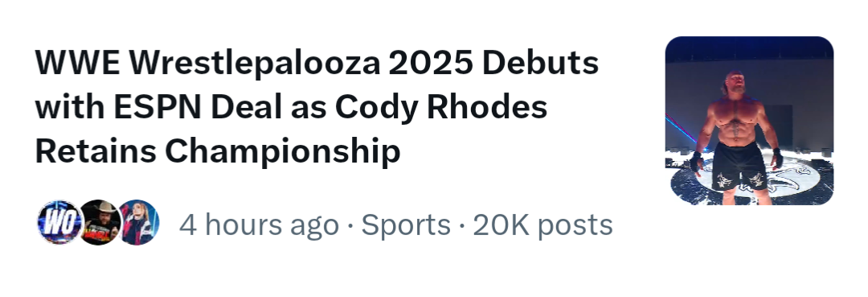This screenshot has height=297, width=868.
Task: Click the black shorts in the thumbnail
Action: pos(739,167)
